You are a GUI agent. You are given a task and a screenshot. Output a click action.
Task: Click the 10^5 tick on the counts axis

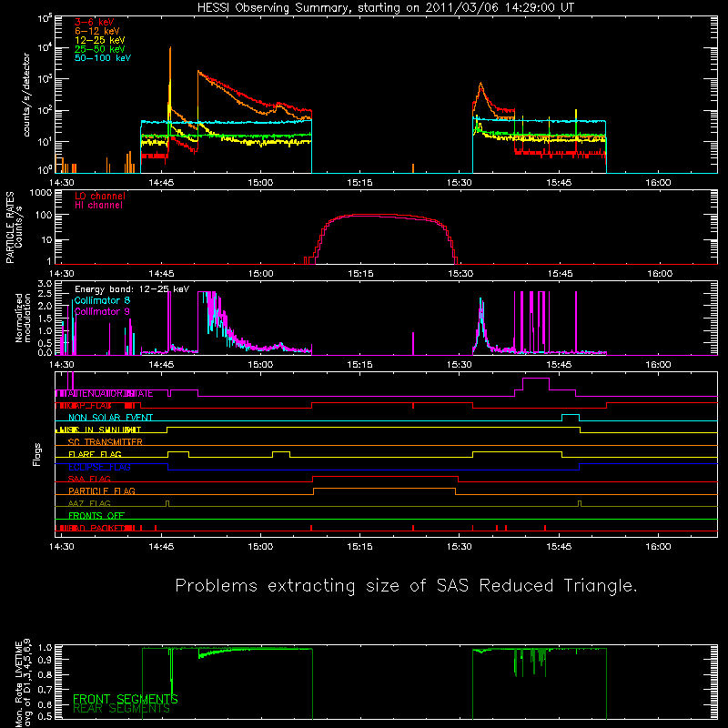pyautogui.click(x=45, y=19)
